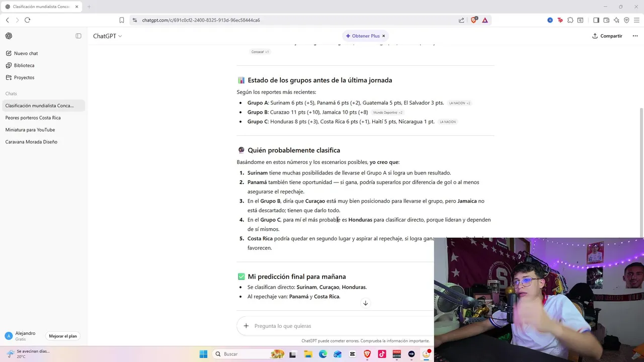The width and height of the screenshot is (644, 362).
Task: Collapse the sidebar with the panel toggle icon
Action: point(78,36)
